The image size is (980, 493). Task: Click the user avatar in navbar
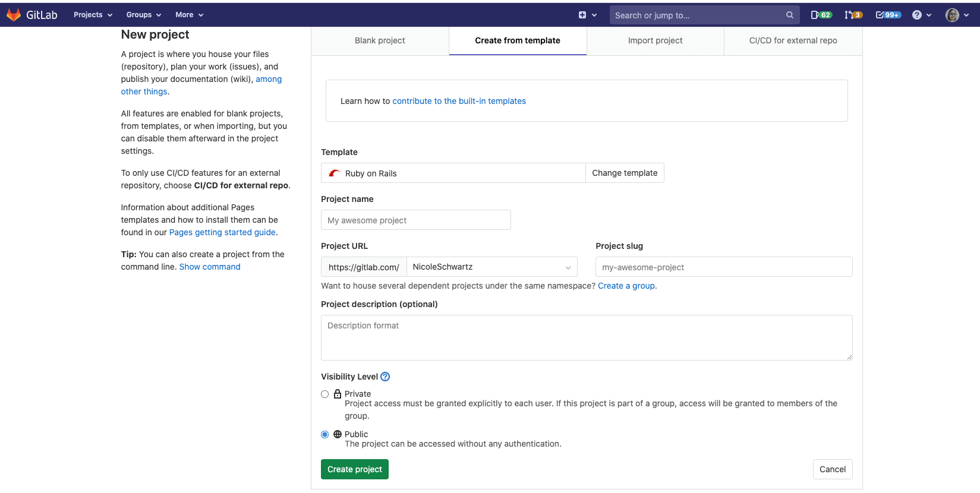[952, 15]
